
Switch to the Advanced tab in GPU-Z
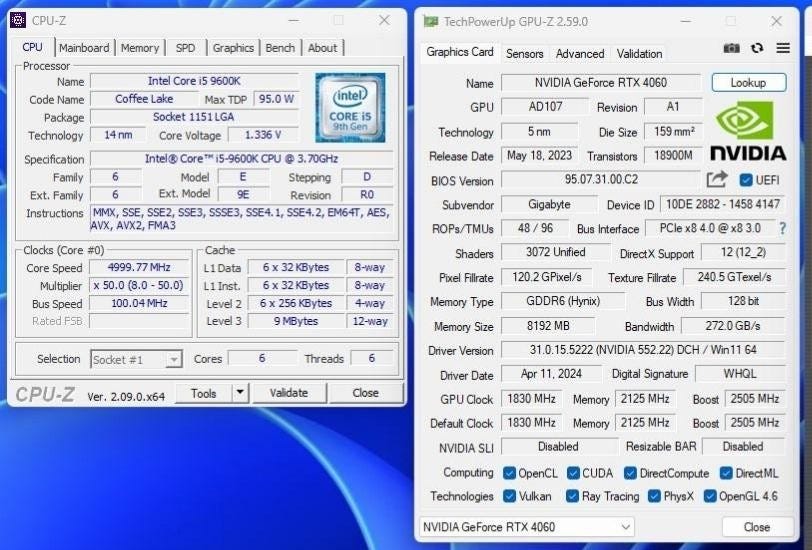[580, 53]
